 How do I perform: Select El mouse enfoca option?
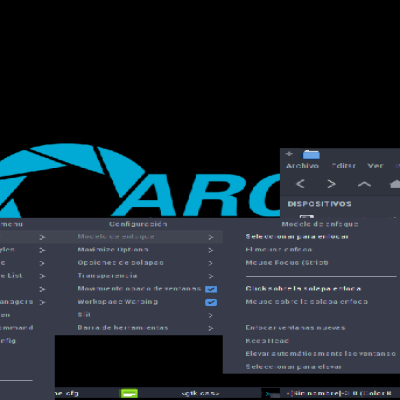279,250
